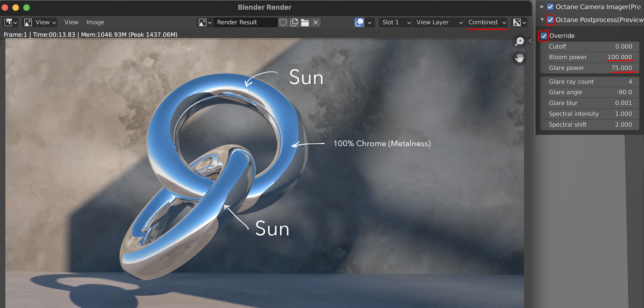The width and height of the screenshot is (644, 308).
Task: Click the pan hand viewport icon
Action: click(519, 58)
